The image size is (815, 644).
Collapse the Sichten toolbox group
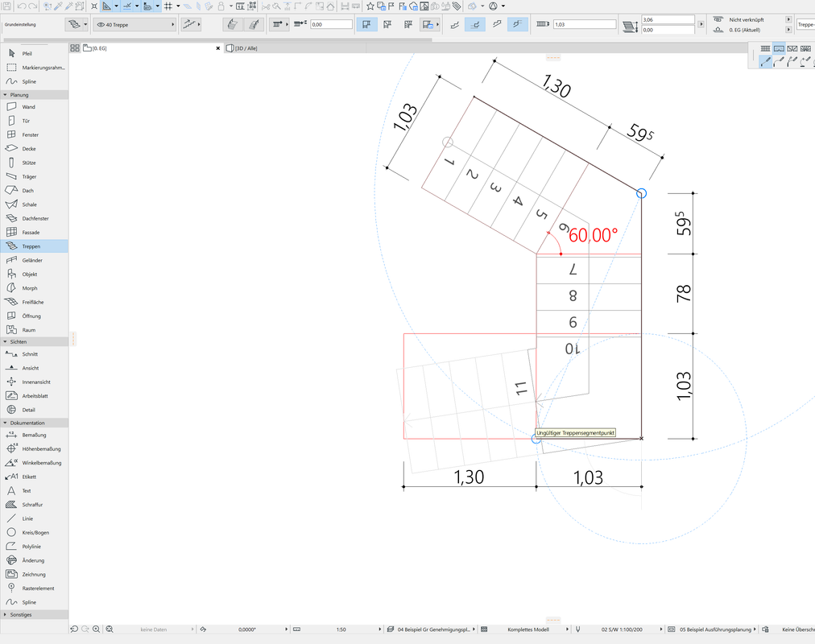coord(35,342)
